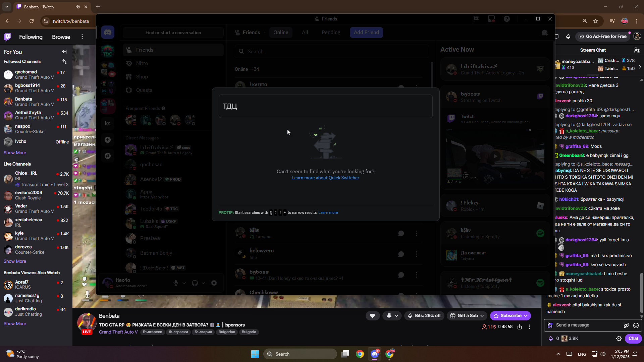Viewport: 644px width, 362px height.
Task: Collapse the For You sidebar
Action: point(65,52)
